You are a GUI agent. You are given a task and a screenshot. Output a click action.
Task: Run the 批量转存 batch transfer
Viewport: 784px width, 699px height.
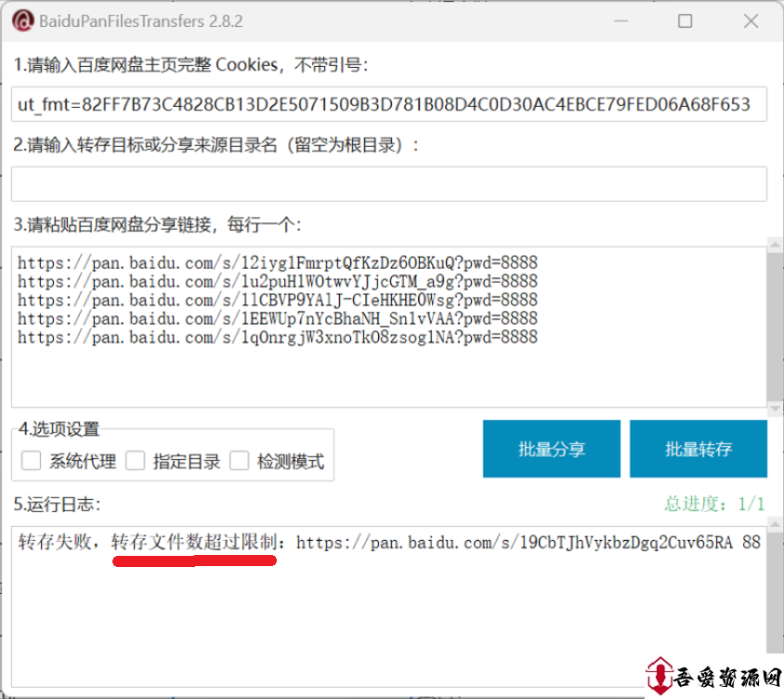coord(698,449)
